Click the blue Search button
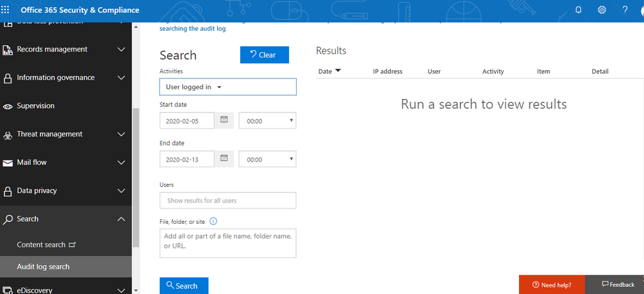 coord(184,286)
